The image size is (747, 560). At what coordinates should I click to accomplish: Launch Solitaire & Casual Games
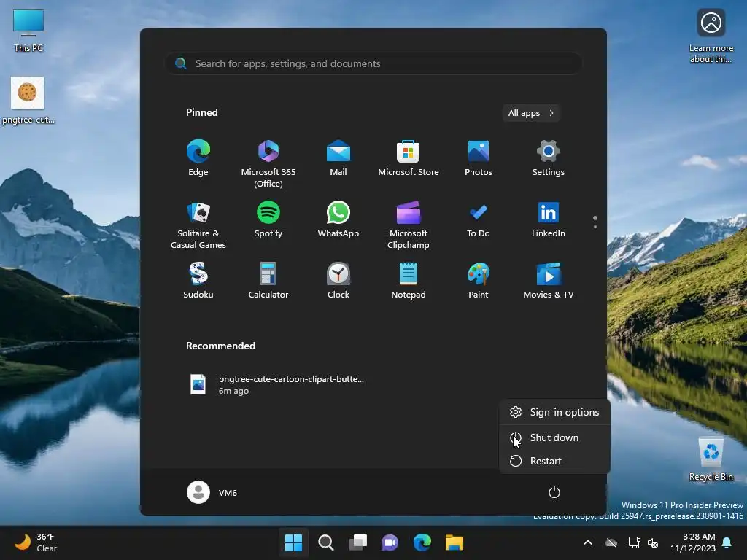198,225
